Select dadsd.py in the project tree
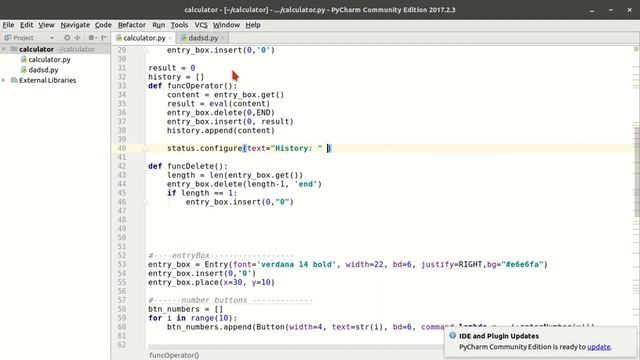The height and width of the screenshot is (360, 640). click(43, 70)
